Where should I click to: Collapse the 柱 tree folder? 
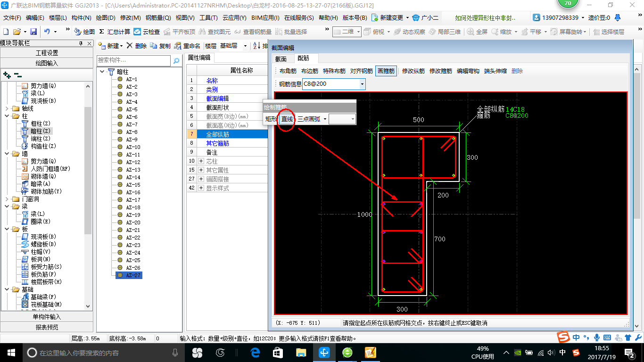tap(7, 116)
